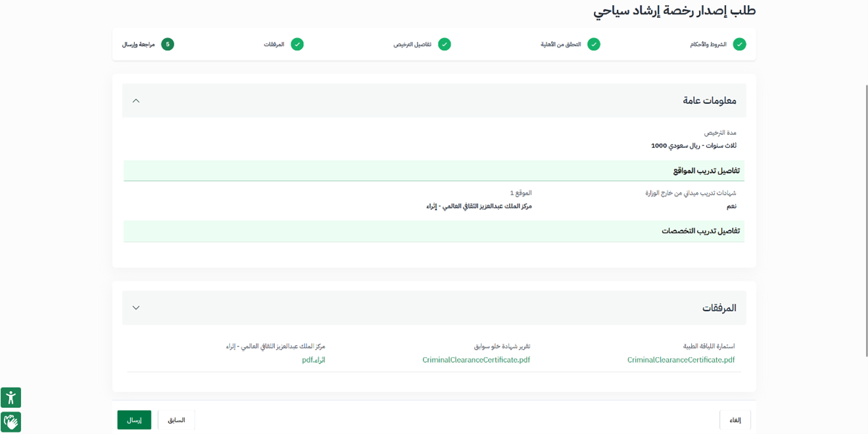The height and width of the screenshot is (434, 868).
Task: Click the إرسال submit button
Action: pyautogui.click(x=134, y=420)
